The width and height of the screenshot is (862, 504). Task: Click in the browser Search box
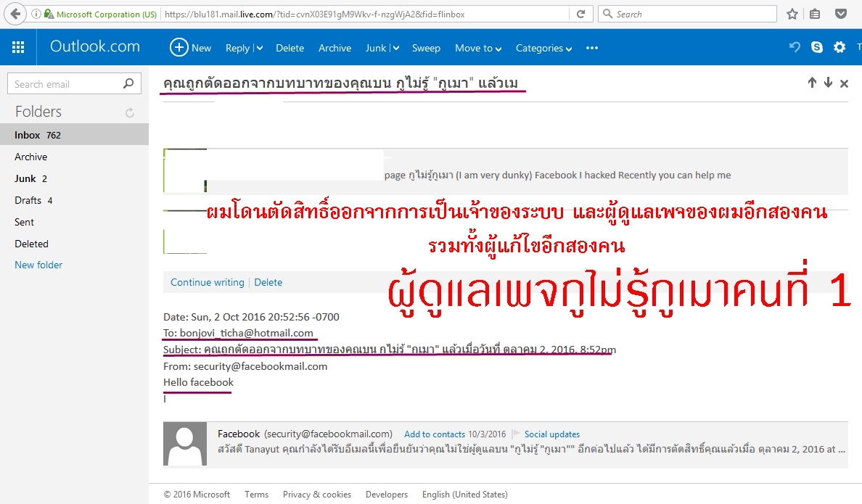click(687, 15)
